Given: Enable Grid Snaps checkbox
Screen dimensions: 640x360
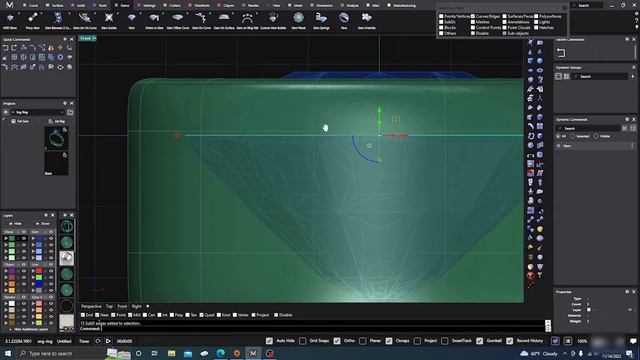Looking at the screenshot, I should [302, 341].
